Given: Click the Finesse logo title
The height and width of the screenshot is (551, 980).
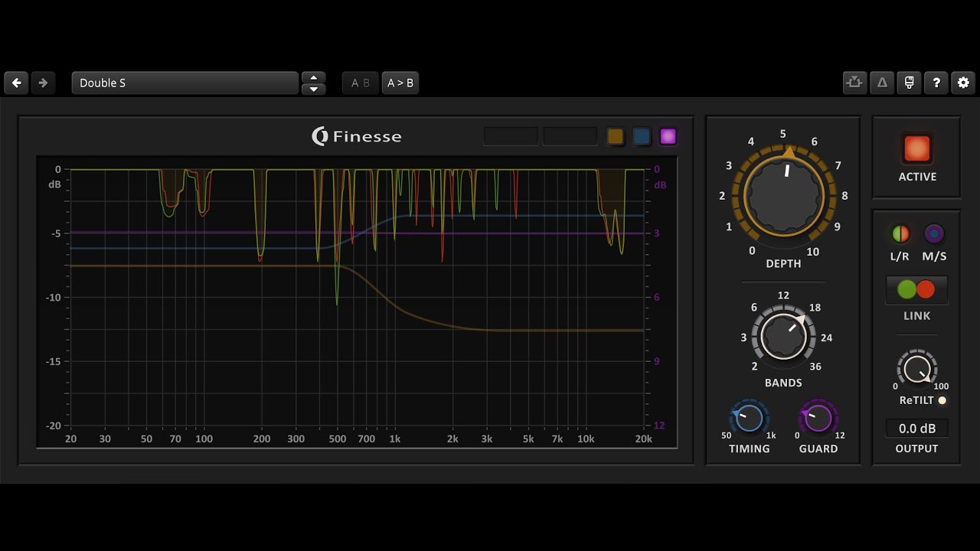Looking at the screenshot, I should click(357, 136).
